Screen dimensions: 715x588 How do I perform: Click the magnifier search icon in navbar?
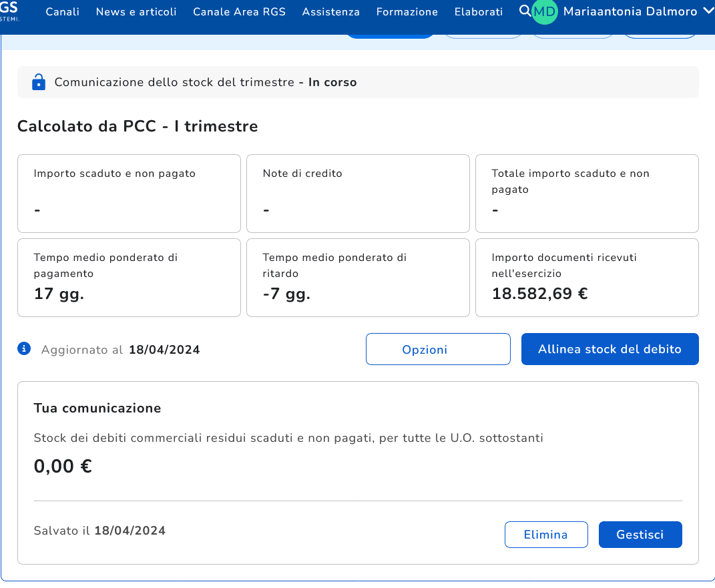pos(525,11)
